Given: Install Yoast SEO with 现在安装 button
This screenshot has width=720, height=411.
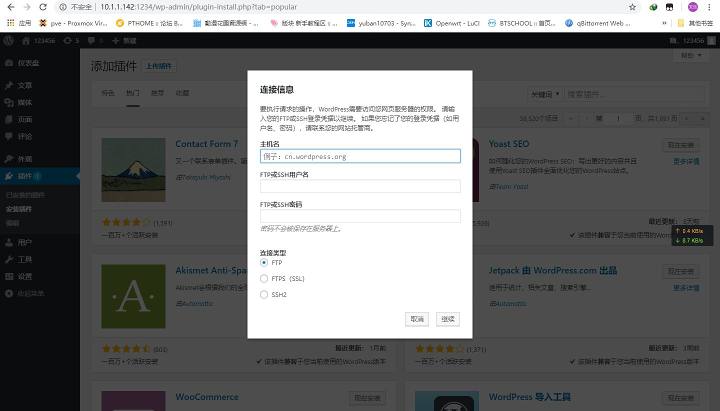Looking at the screenshot, I should [x=681, y=146].
